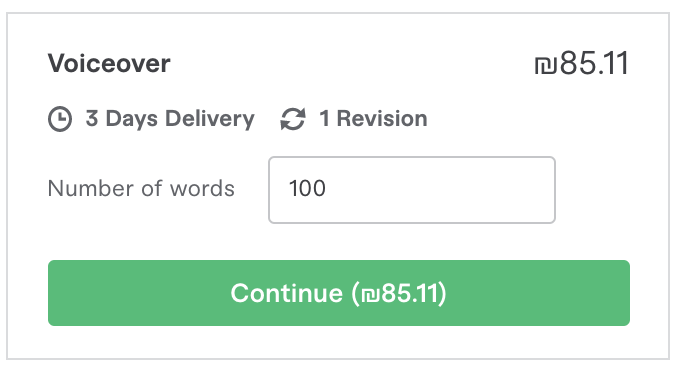Click the shekel symbol inside the Continue button
The image size is (680, 374).
coord(371,295)
